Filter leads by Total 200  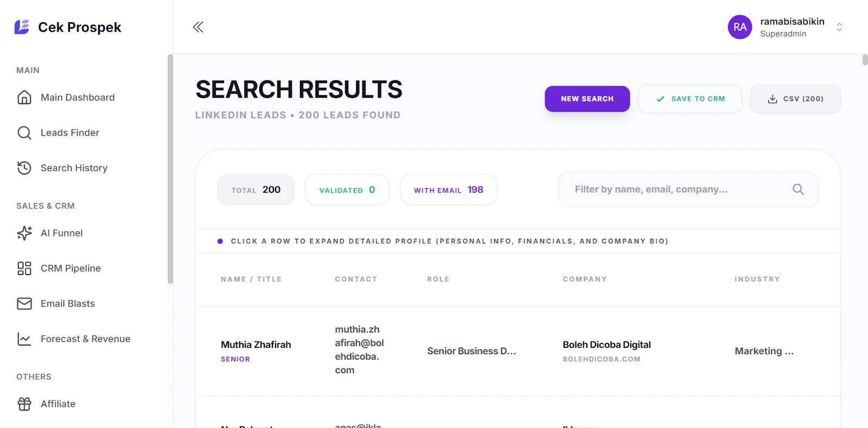[256, 190]
